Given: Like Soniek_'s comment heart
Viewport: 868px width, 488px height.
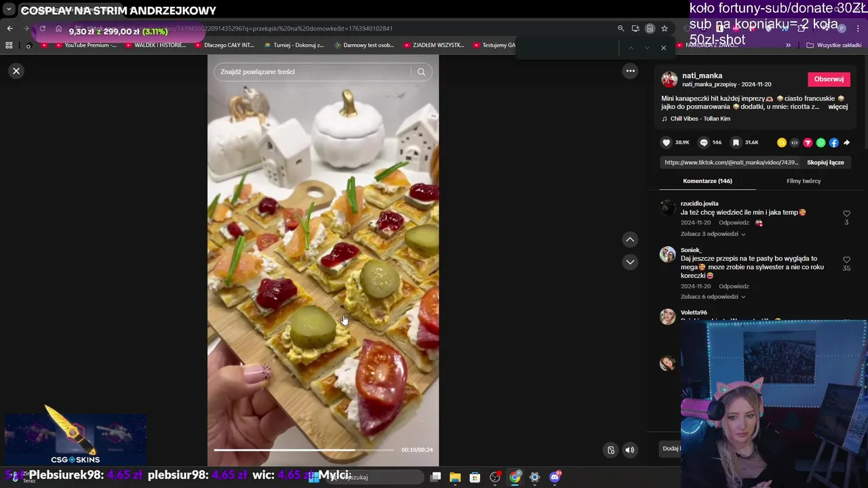Looking at the screenshot, I should click(846, 260).
